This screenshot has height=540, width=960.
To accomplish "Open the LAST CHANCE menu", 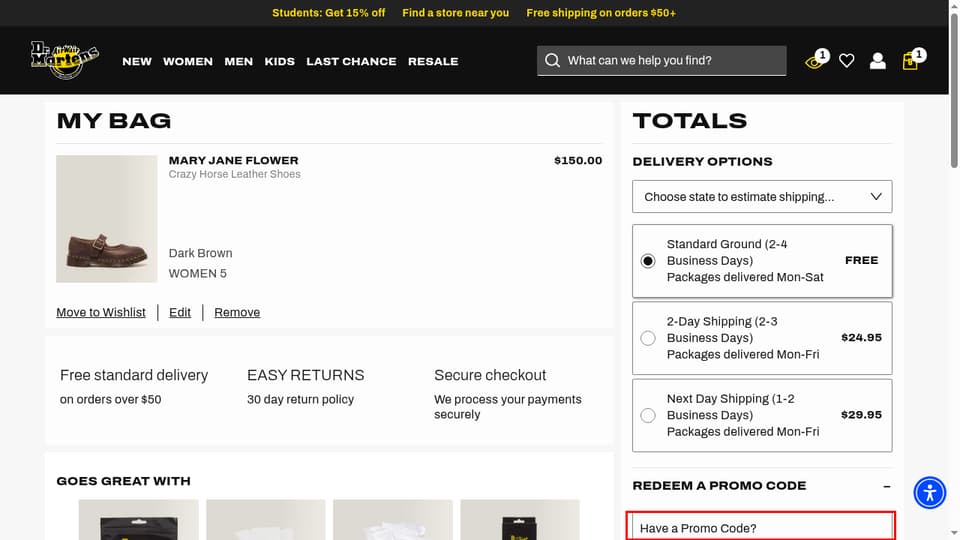I will (351, 61).
